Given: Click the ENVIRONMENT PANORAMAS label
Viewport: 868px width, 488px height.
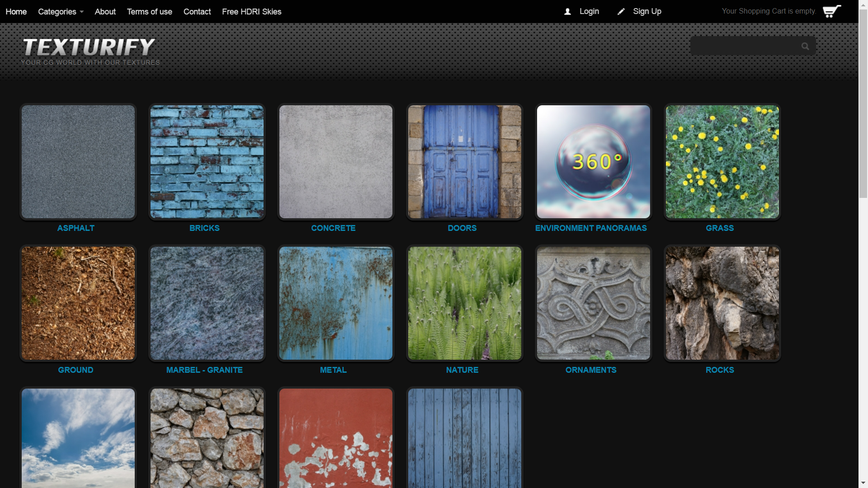Looking at the screenshot, I should point(591,228).
